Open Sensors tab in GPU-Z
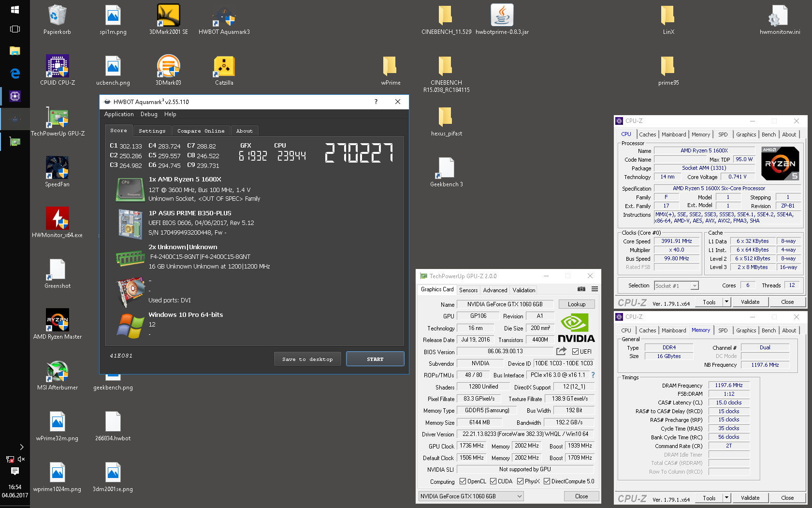The image size is (812, 508). click(468, 290)
